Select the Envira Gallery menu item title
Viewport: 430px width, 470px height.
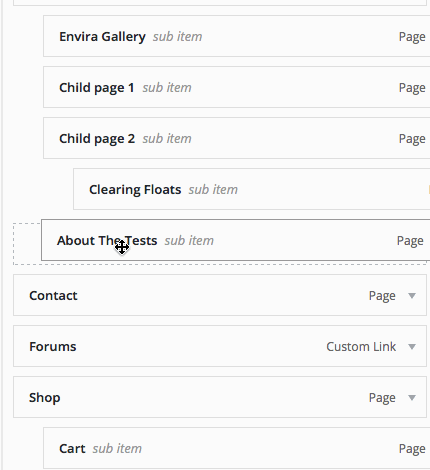point(102,37)
